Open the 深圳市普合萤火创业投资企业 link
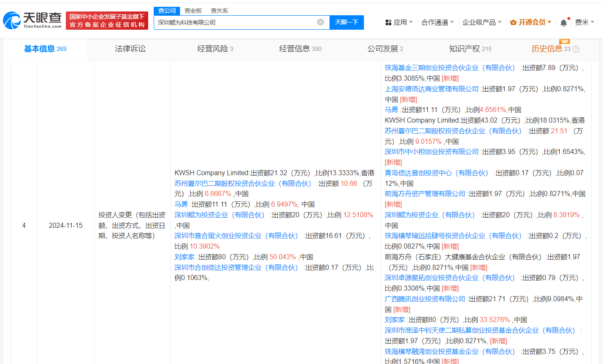This screenshot has width=603, height=364. pyautogui.click(x=236, y=236)
